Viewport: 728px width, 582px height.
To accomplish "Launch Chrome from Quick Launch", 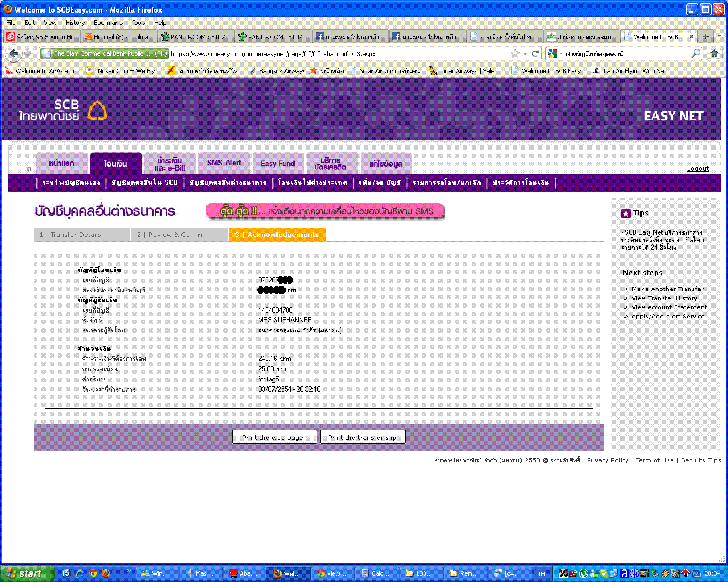I will pos(93,573).
